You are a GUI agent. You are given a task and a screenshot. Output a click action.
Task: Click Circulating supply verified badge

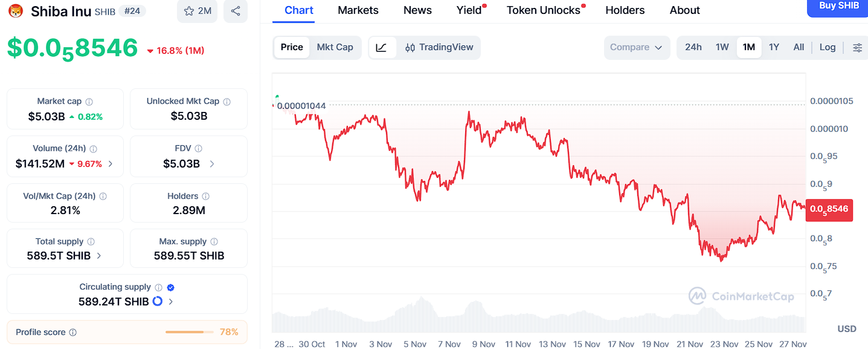[x=171, y=287]
